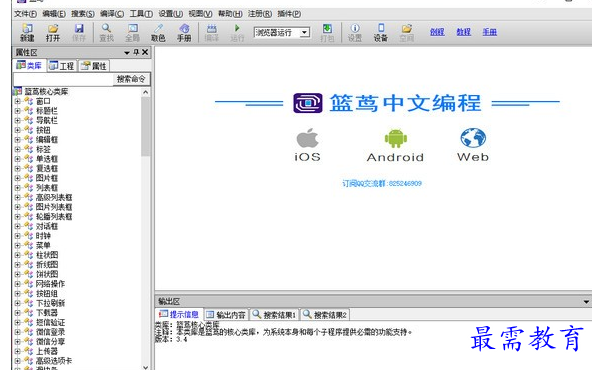Expand the 高级选项卡 tree node
This screenshot has height=370, width=592.
point(17,361)
